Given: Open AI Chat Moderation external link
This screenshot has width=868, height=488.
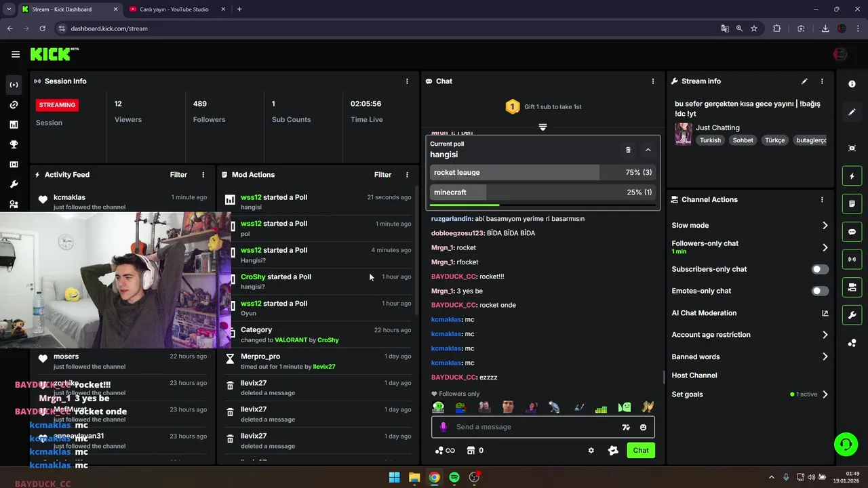Looking at the screenshot, I should [825, 313].
